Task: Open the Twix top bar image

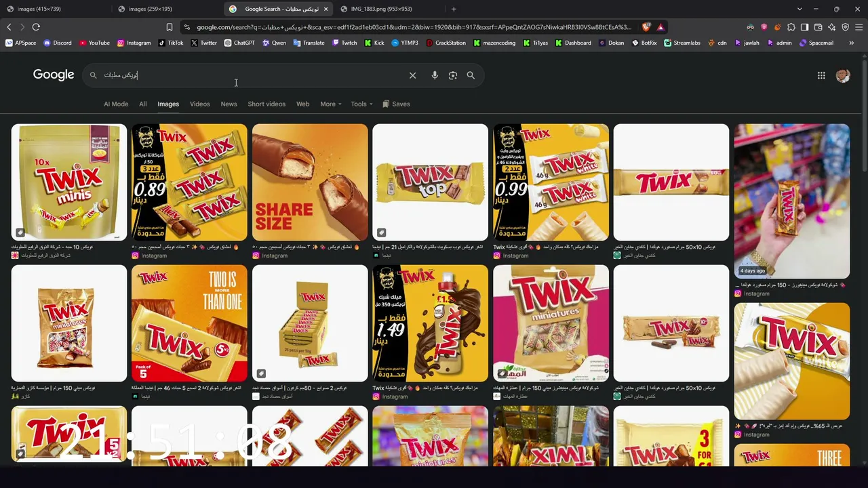Action: pyautogui.click(x=431, y=182)
